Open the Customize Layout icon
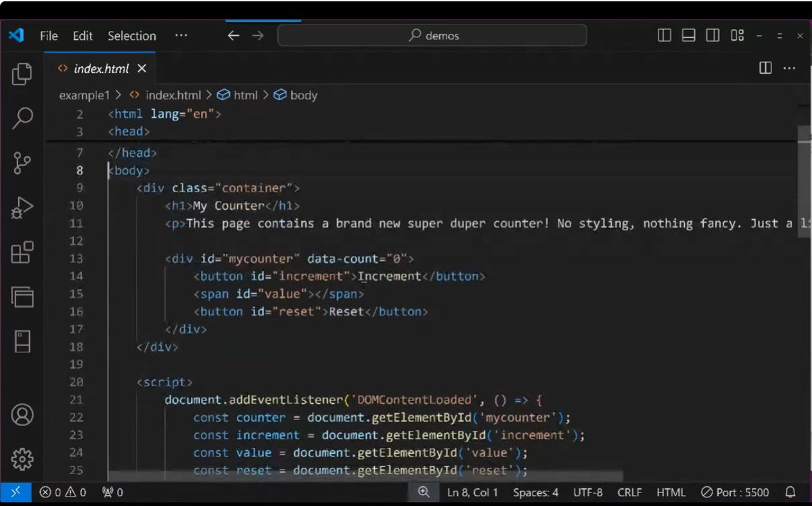Screen dimensions: 812x506 coord(737,36)
